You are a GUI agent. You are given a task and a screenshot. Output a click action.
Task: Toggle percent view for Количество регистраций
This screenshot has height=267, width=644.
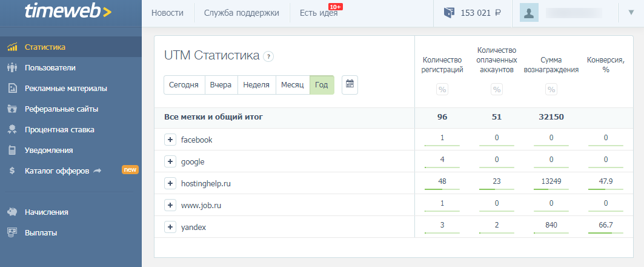pos(442,90)
